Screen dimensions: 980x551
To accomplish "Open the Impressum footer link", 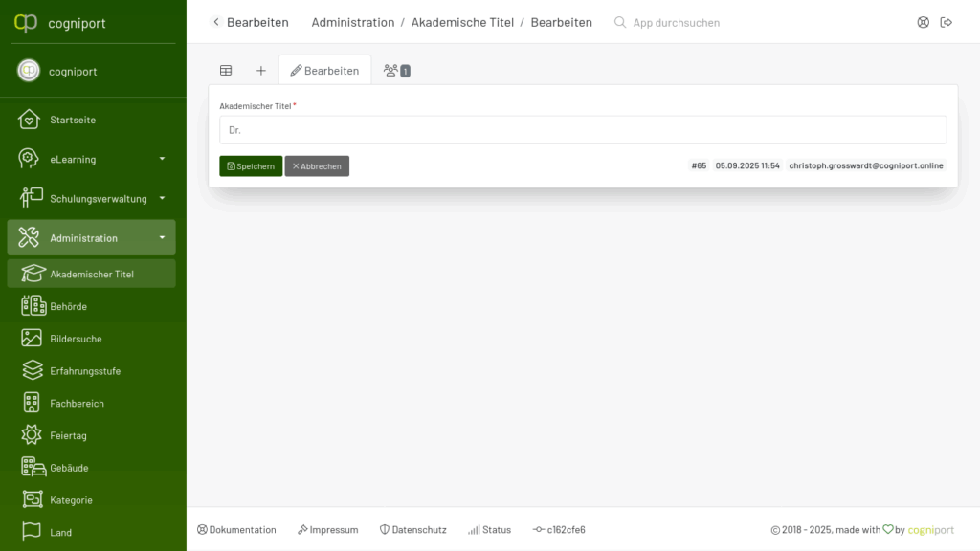I will click(x=327, y=529).
